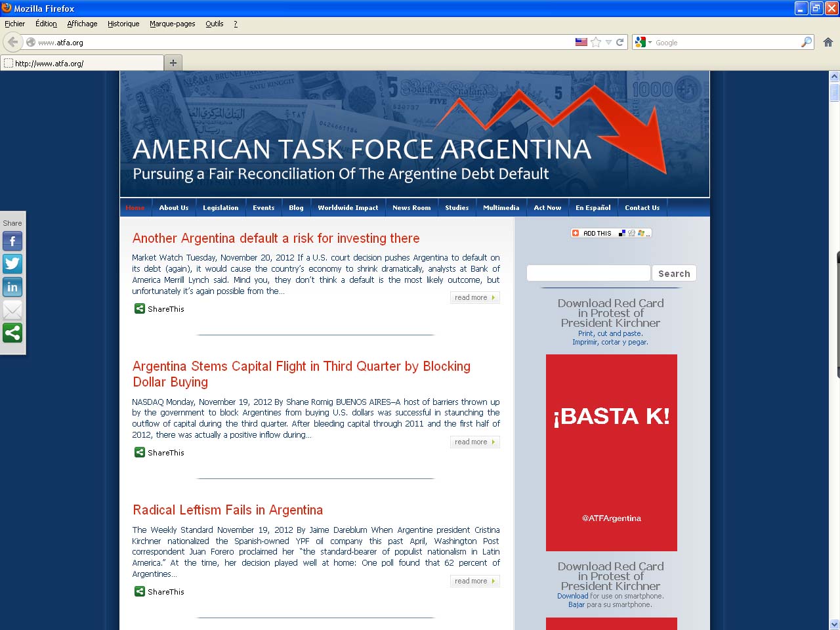Go to Home in site navigation
This screenshot has width=840, height=630.
pos(135,207)
